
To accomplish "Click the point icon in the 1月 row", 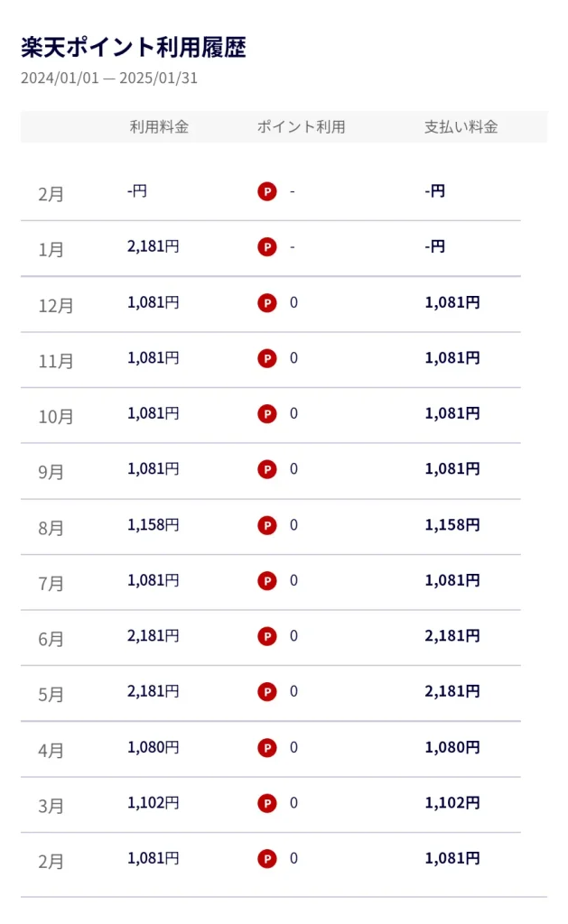I will 267,247.
